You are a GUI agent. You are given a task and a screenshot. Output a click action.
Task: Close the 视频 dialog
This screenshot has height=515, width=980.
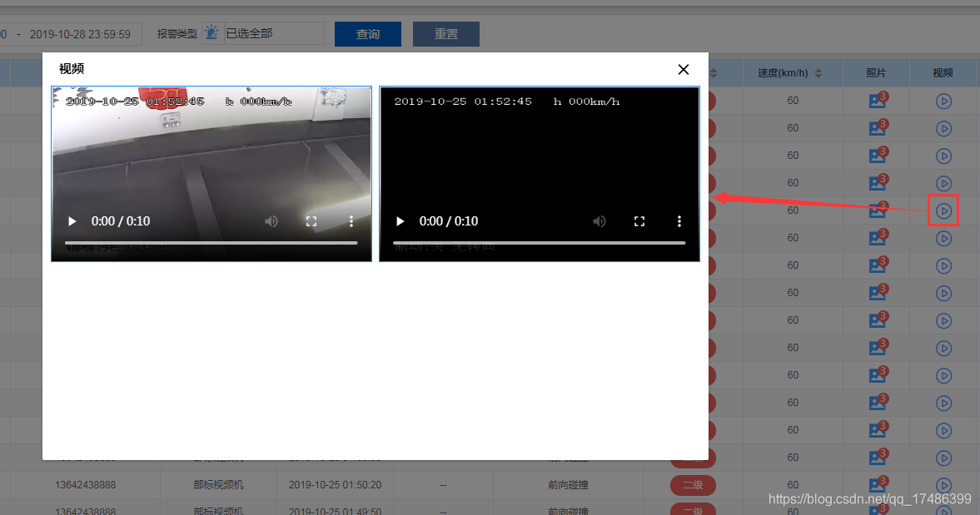click(684, 69)
